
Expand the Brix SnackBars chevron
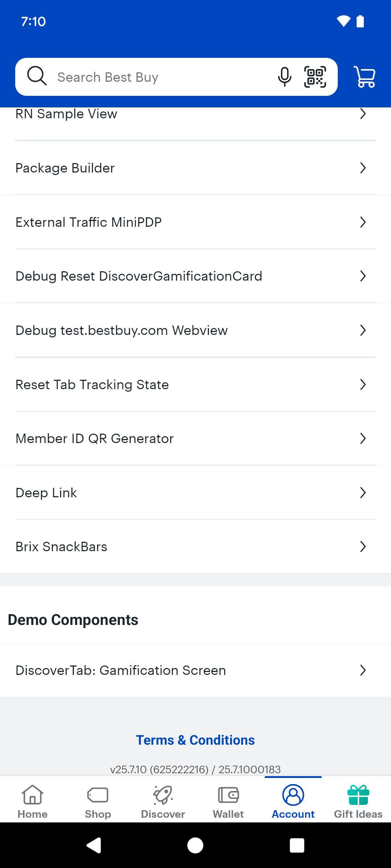click(x=363, y=546)
